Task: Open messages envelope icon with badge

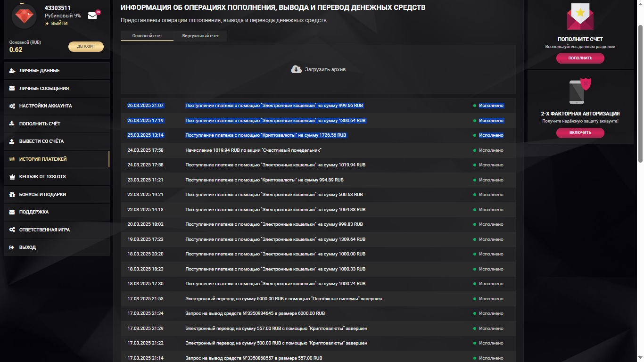Action: pos(93,15)
